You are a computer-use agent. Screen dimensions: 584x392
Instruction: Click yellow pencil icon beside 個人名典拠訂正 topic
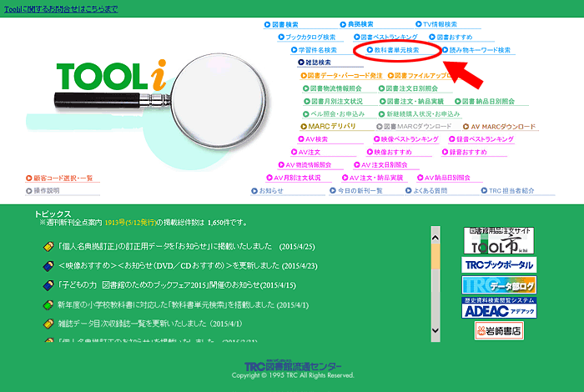(48, 246)
